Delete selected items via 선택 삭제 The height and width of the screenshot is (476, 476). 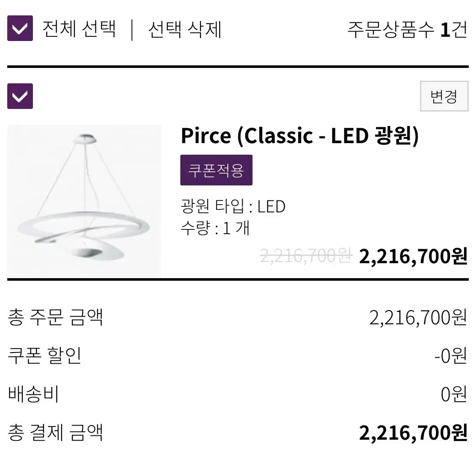click(x=185, y=29)
